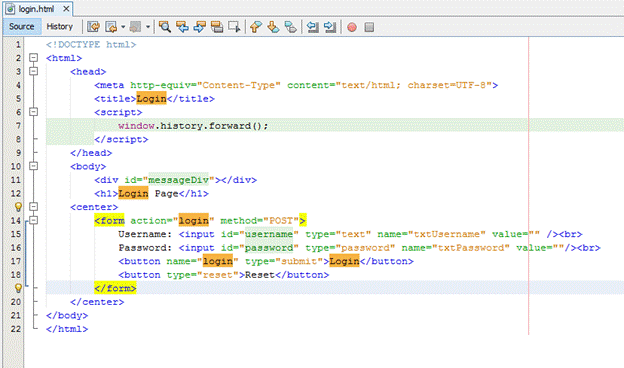Open the Forward history dropdown arrow
The width and height of the screenshot is (624, 368).
point(148,27)
